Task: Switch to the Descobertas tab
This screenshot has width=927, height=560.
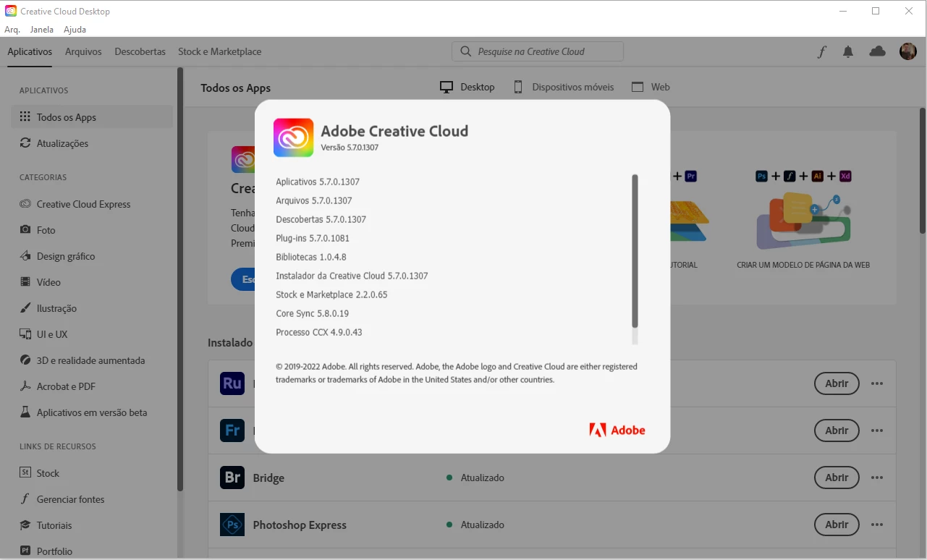Action: [140, 51]
